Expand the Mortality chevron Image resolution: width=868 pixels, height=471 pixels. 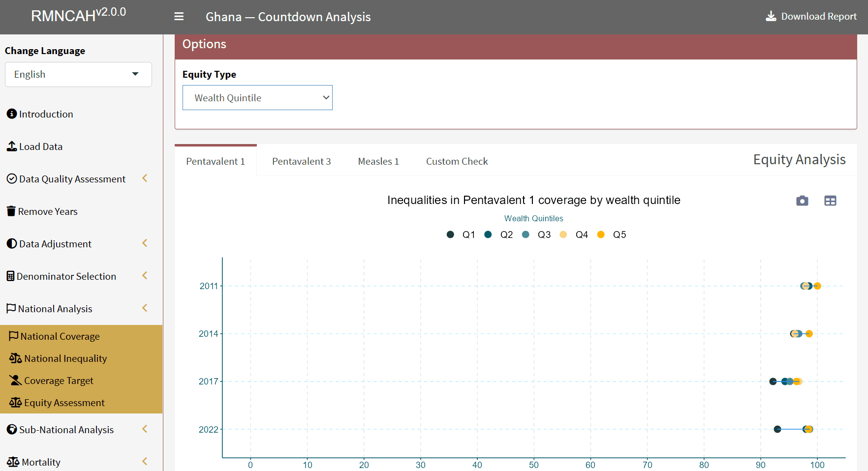(145, 461)
